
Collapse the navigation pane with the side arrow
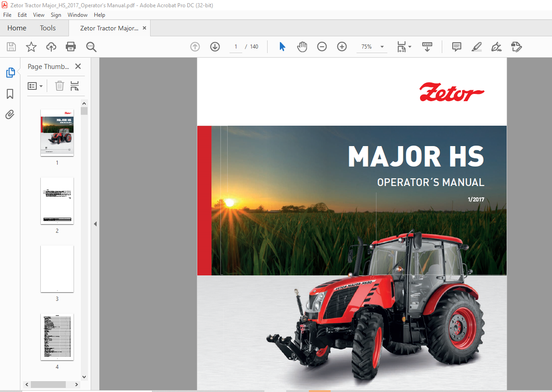95,224
